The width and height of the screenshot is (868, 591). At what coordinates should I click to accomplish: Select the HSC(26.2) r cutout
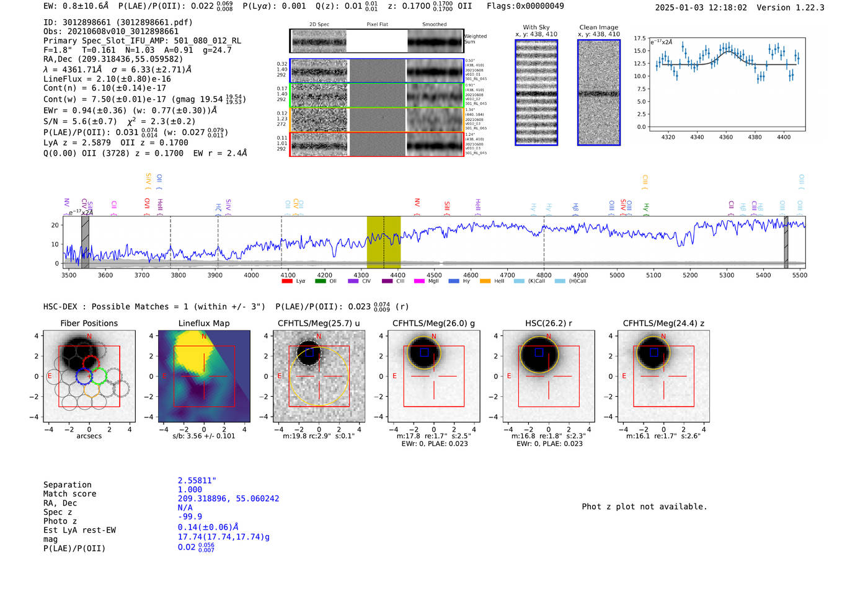[549, 376]
